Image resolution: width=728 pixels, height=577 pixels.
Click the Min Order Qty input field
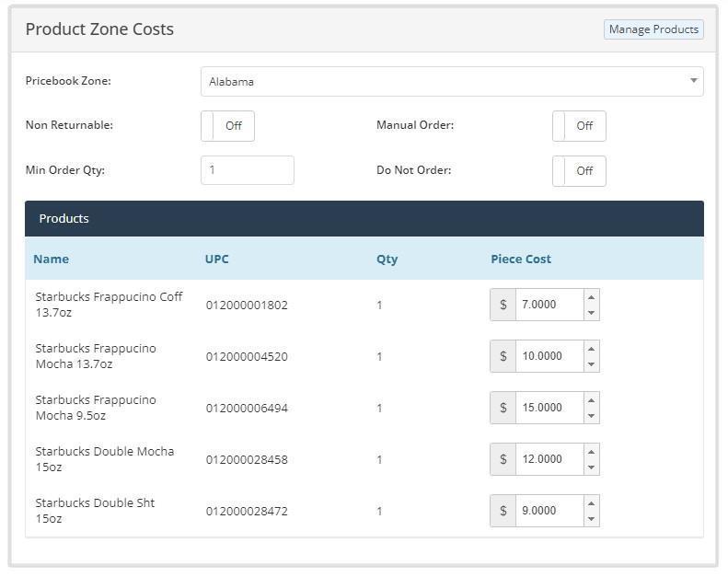click(x=248, y=170)
